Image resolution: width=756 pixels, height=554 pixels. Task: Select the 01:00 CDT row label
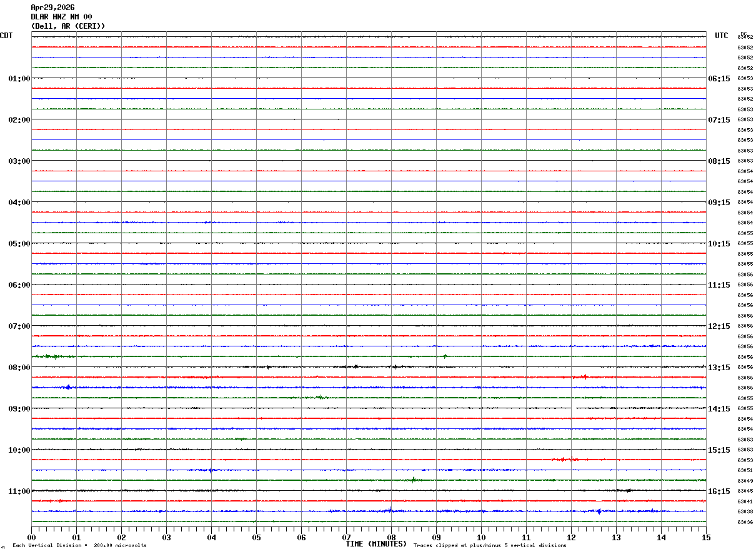(x=19, y=79)
